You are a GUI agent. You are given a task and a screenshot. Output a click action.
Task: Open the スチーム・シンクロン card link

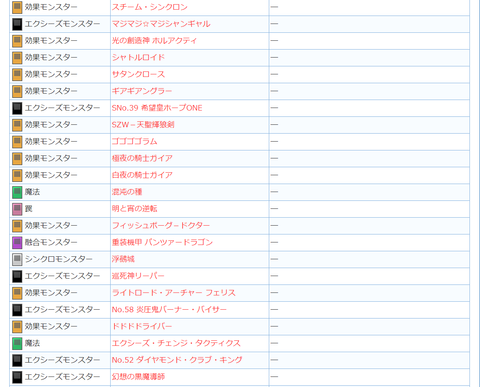(150, 7)
